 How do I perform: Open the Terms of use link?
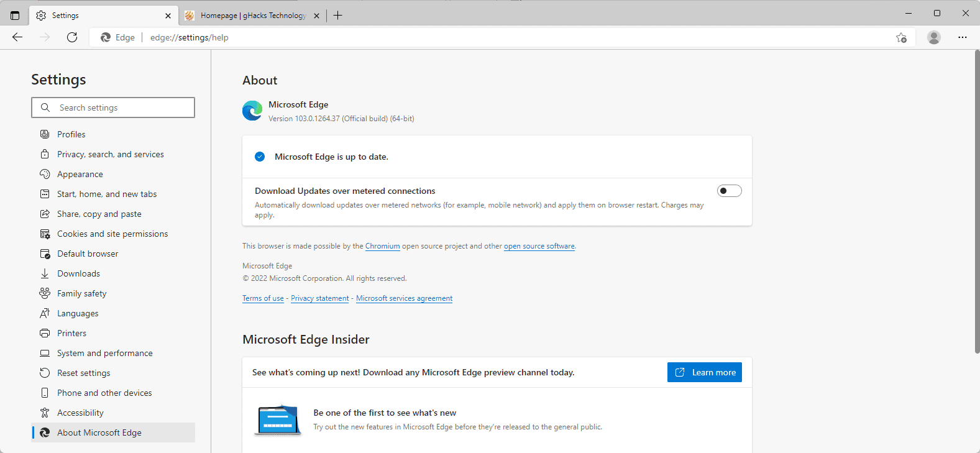263,298
